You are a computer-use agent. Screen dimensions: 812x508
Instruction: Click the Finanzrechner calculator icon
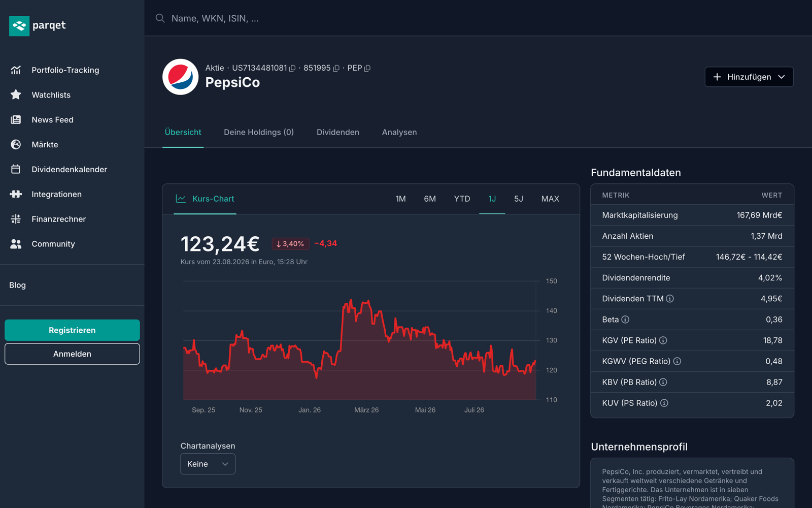tap(16, 219)
